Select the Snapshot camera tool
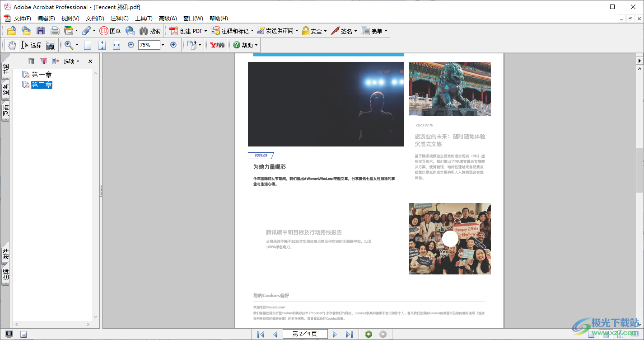 tap(50, 45)
